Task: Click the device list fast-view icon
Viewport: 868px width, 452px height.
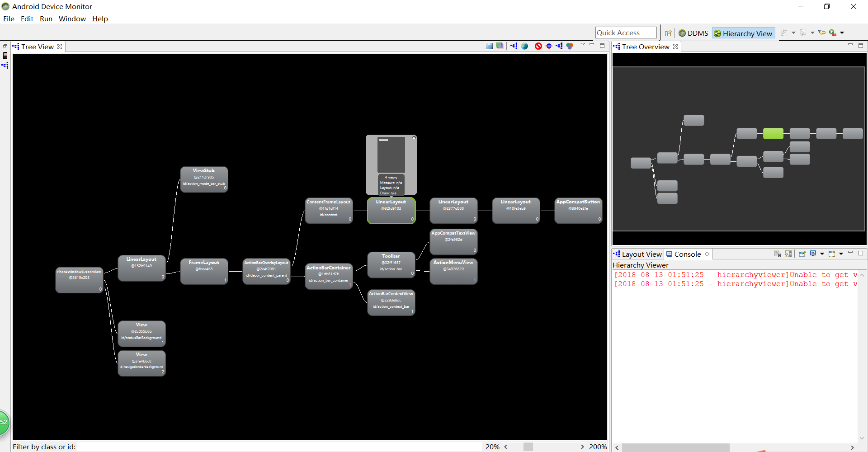Action: 5,56
